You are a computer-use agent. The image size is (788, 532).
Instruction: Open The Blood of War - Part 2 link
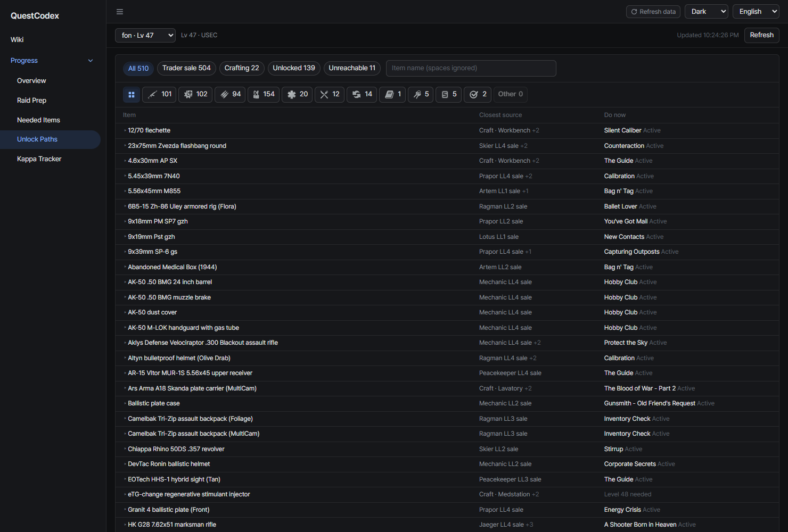click(x=640, y=388)
